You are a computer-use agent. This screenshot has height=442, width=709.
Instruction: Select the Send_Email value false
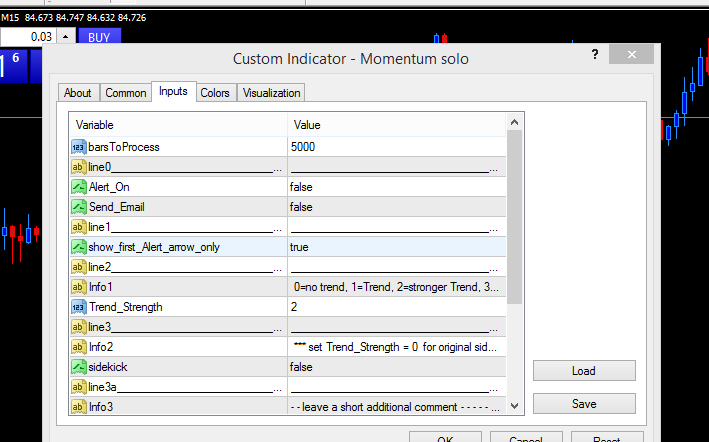[301, 207]
